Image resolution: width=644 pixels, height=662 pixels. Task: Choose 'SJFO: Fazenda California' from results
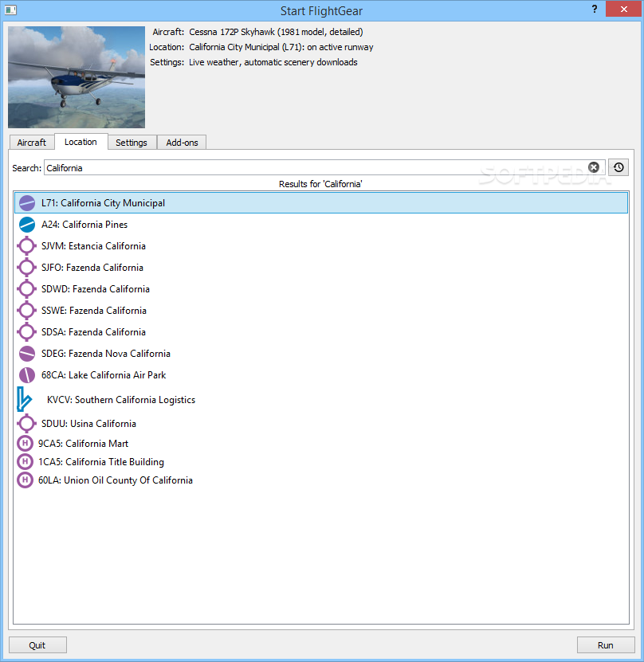point(321,268)
